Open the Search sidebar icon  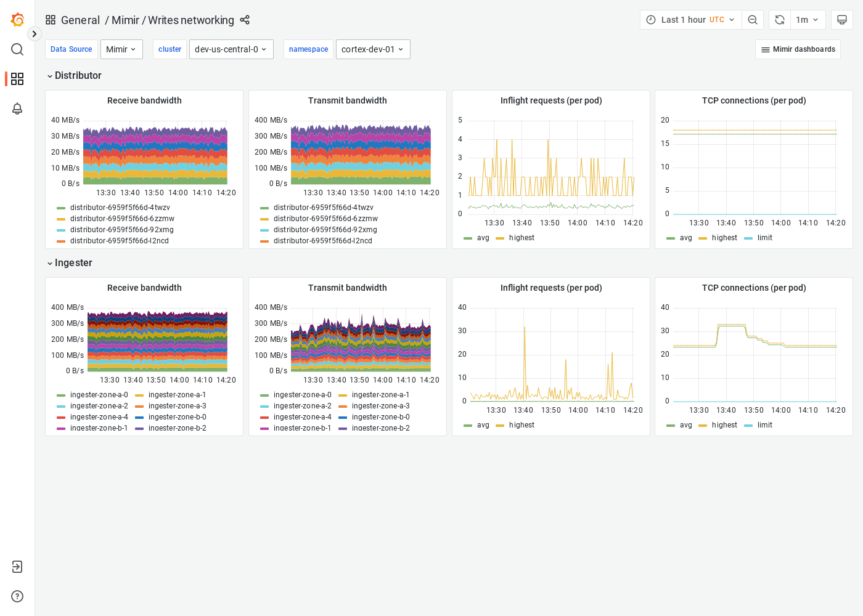coord(17,49)
